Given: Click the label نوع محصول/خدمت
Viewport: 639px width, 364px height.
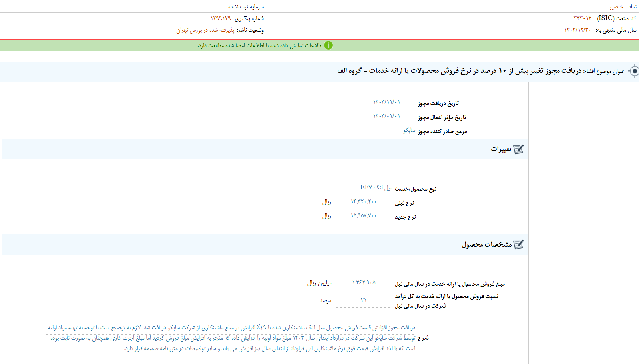Looking at the screenshot, I should coord(416,189).
